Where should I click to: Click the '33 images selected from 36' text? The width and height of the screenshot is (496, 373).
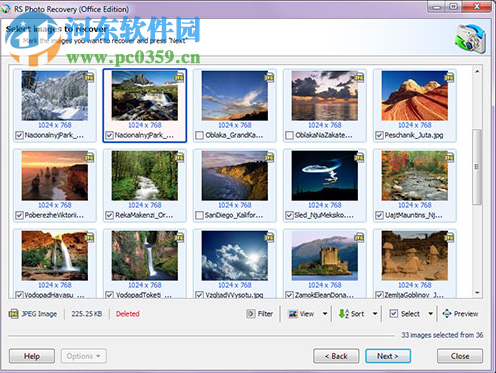pyautogui.click(x=442, y=335)
